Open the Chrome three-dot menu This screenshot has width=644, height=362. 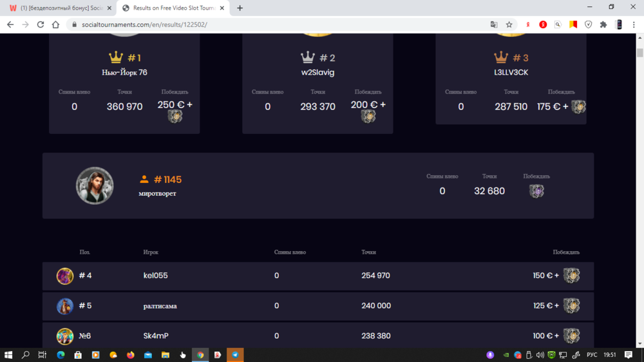click(634, 24)
